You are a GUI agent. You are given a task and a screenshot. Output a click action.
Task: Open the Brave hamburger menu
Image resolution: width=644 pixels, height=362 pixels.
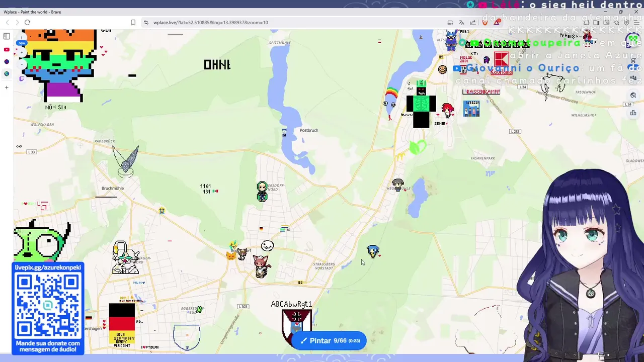(x=636, y=22)
